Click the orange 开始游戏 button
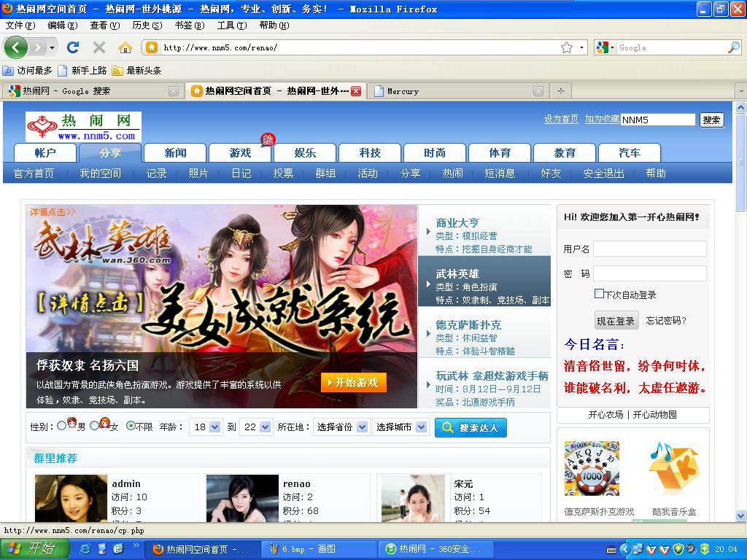This screenshot has height=560, width=747. [354, 382]
